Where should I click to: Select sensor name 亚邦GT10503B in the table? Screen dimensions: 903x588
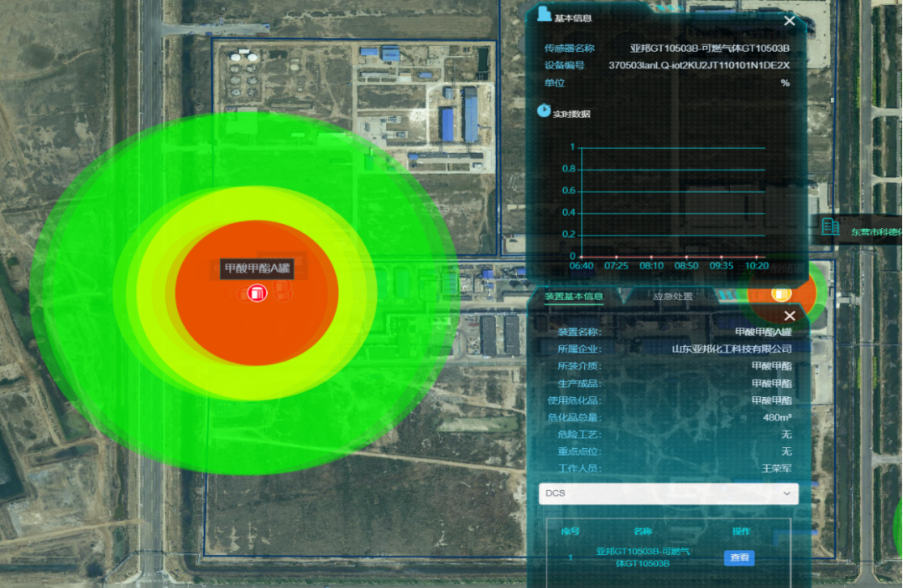[x=642, y=557]
